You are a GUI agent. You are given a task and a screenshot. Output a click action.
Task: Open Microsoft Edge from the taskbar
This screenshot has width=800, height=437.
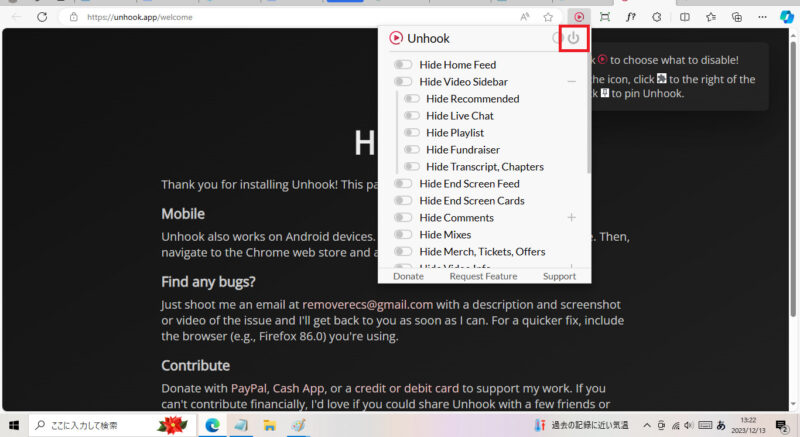coord(212,425)
